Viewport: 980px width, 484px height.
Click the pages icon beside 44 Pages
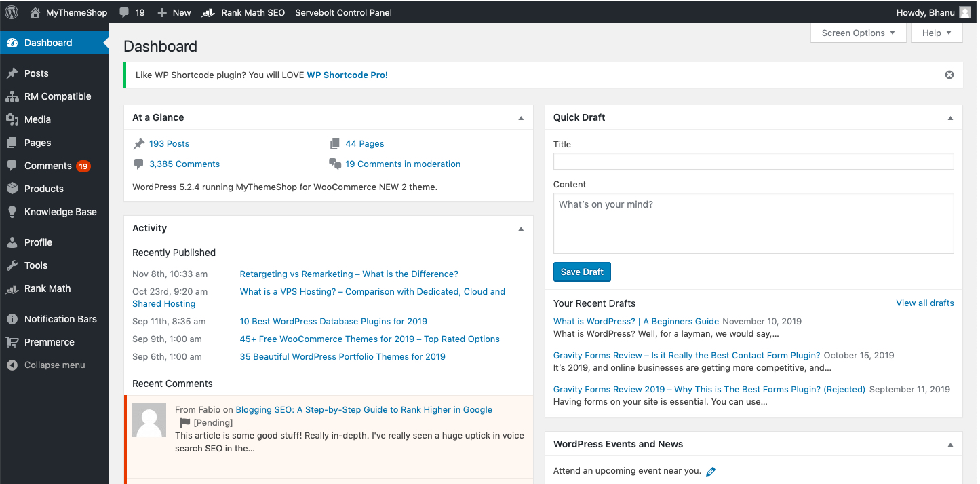(x=335, y=144)
